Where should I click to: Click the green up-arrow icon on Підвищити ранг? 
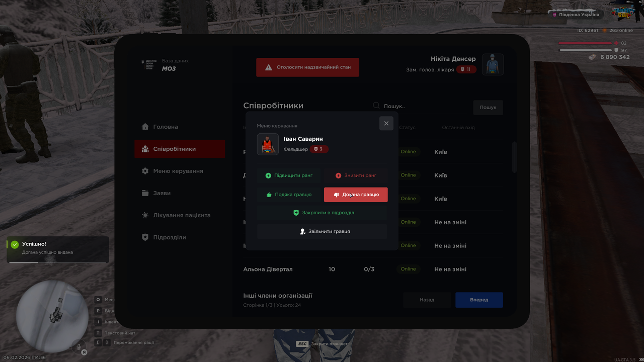click(x=268, y=175)
